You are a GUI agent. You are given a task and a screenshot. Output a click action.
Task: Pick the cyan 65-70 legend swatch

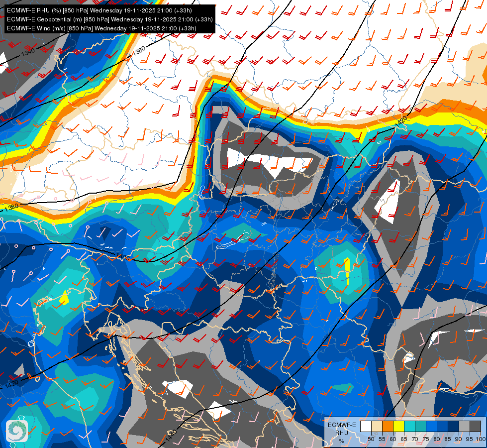pos(410,426)
